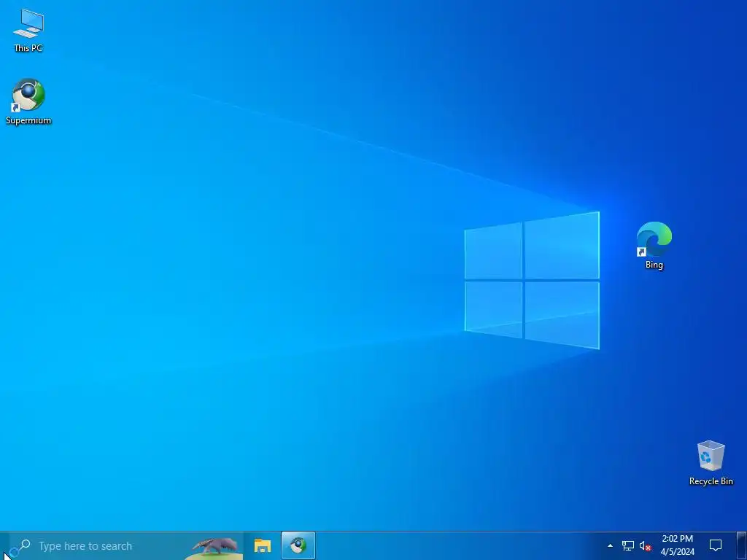
Task: Click the 'Supermium' label text
Action: (28, 120)
